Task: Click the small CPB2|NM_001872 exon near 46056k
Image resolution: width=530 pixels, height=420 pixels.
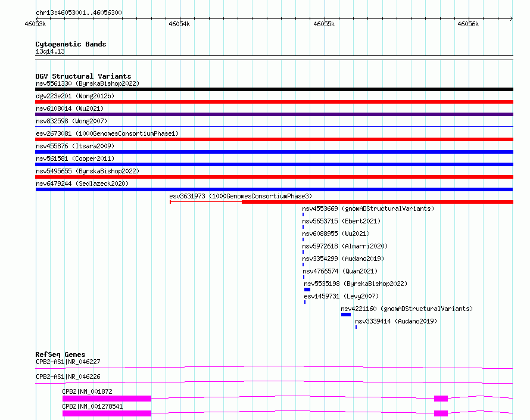Action: point(441,399)
